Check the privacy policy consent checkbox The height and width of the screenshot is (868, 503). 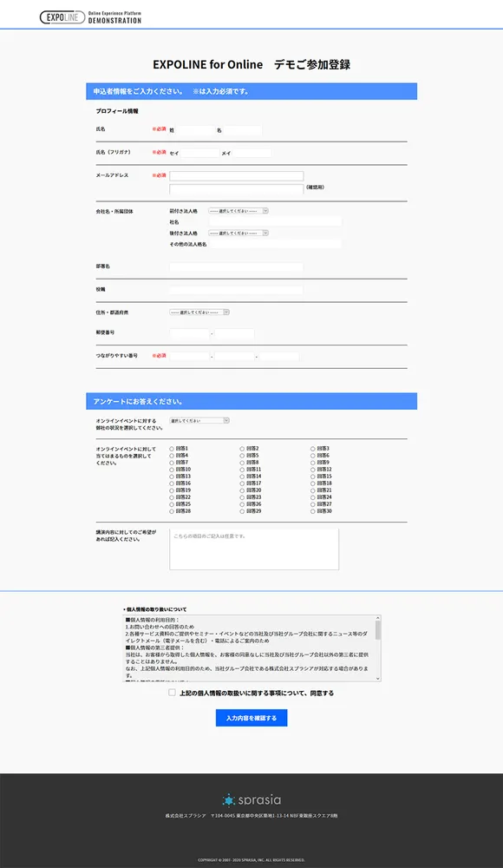[x=172, y=693]
